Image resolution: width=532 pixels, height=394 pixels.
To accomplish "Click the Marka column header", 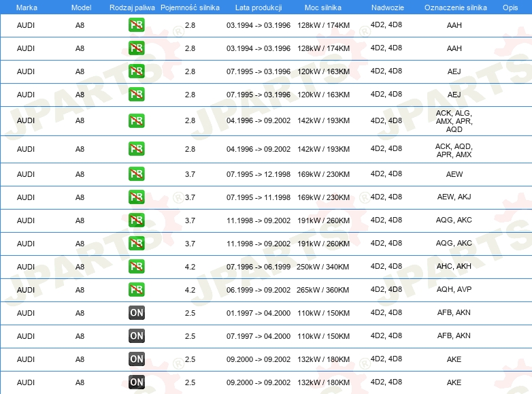I will coord(27,7).
